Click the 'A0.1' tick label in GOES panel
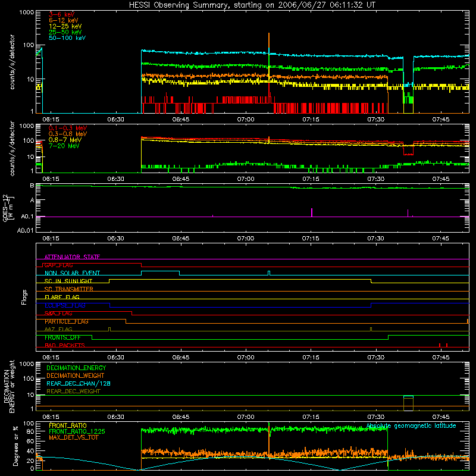 (27, 217)
